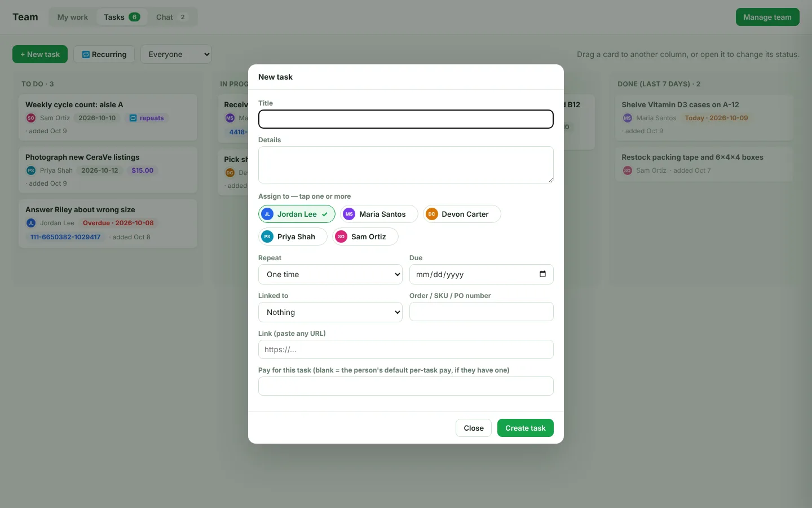Assign the task to Priya Shah
Image resolution: width=812 pixels, height=508 pixels.
coord(293,237)
